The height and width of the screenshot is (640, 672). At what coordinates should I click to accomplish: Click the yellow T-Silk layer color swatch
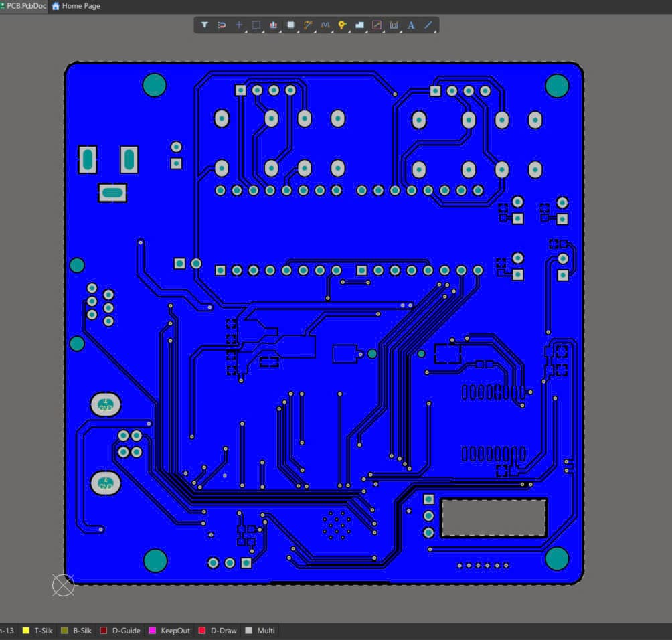point(26,631)
